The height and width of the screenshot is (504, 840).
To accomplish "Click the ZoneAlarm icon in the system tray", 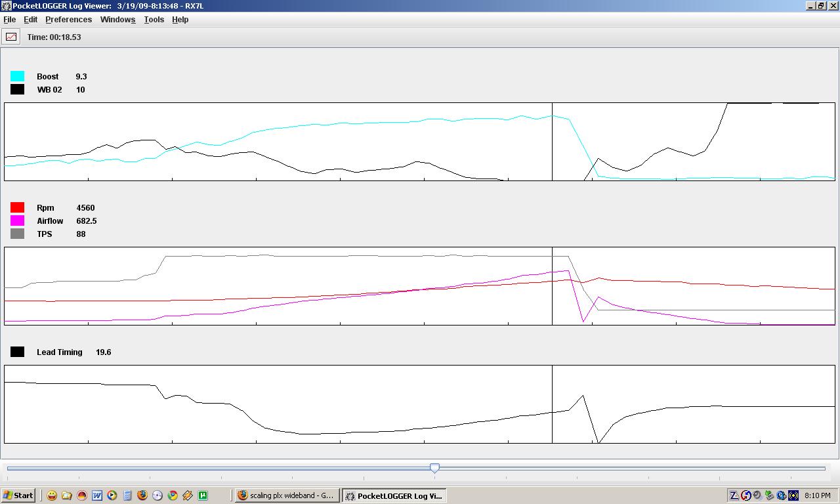I will point(734,495).
